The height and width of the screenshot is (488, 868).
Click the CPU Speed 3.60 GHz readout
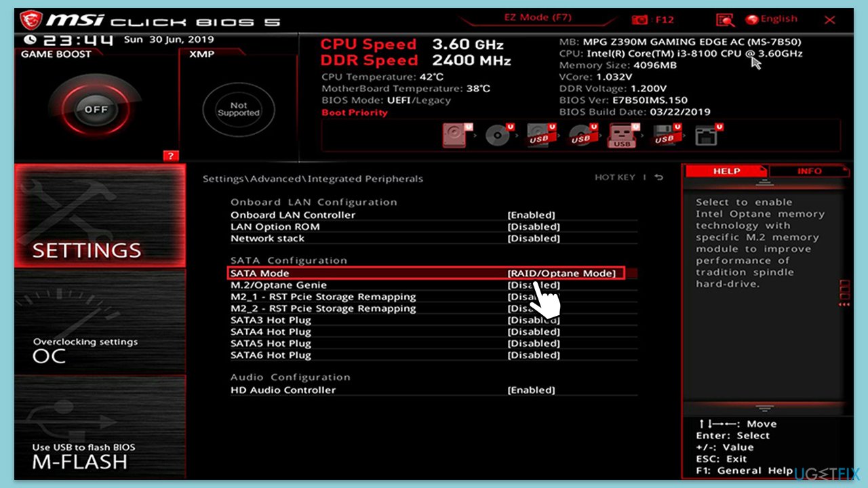tap(412, 45)
